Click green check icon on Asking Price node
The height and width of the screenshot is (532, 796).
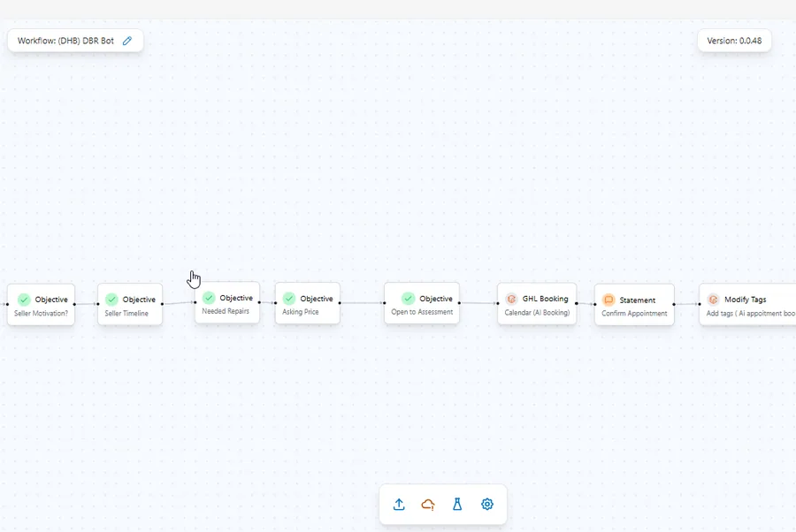(289, 298)
